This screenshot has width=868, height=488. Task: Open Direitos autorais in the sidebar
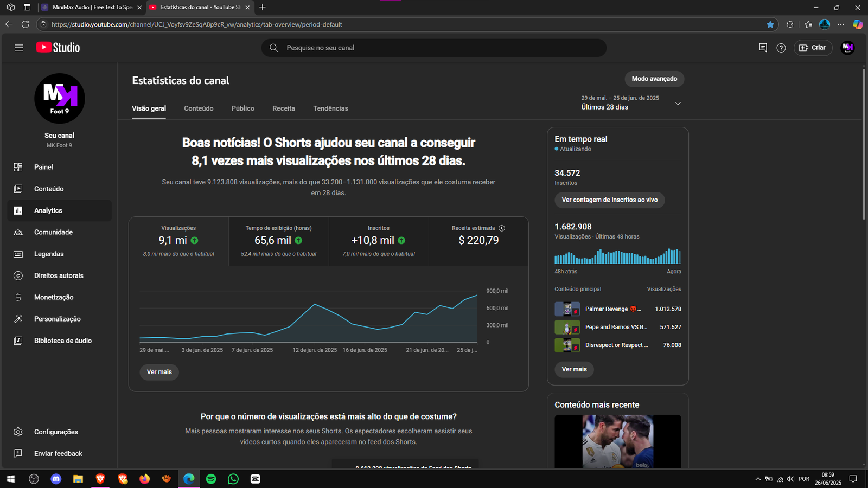click(x=59, y=275)
